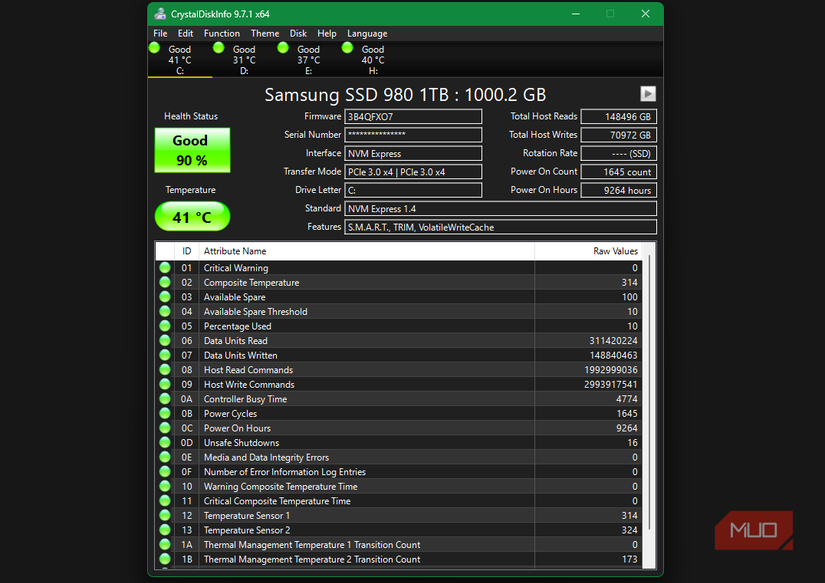Open the Disk menu

[298, 32]
